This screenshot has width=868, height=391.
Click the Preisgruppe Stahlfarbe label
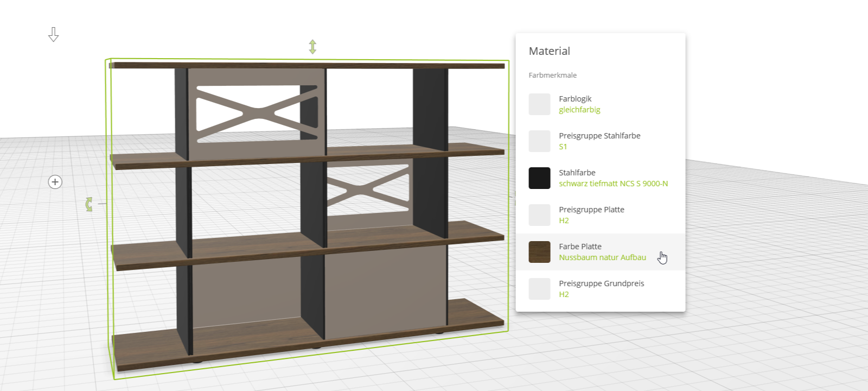[599, 136]
